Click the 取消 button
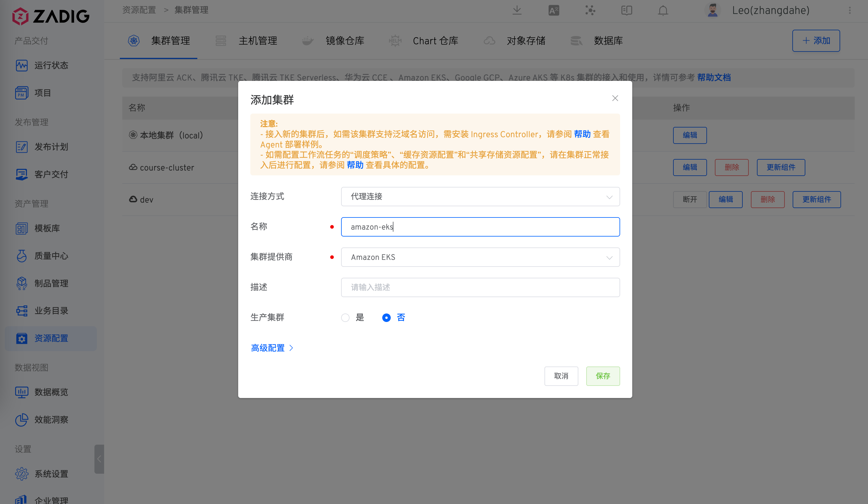 pos(561,376)
